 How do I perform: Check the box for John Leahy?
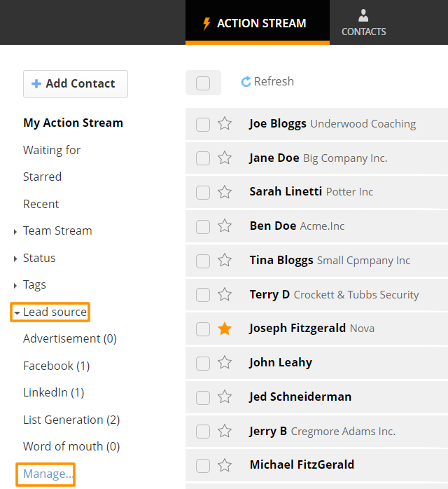[203, 364]
